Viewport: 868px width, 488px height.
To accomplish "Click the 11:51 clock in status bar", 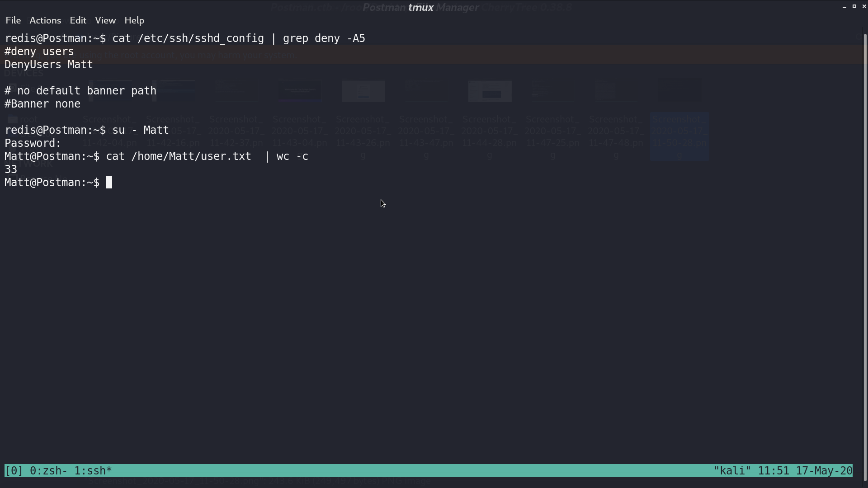I will point(774,471).
